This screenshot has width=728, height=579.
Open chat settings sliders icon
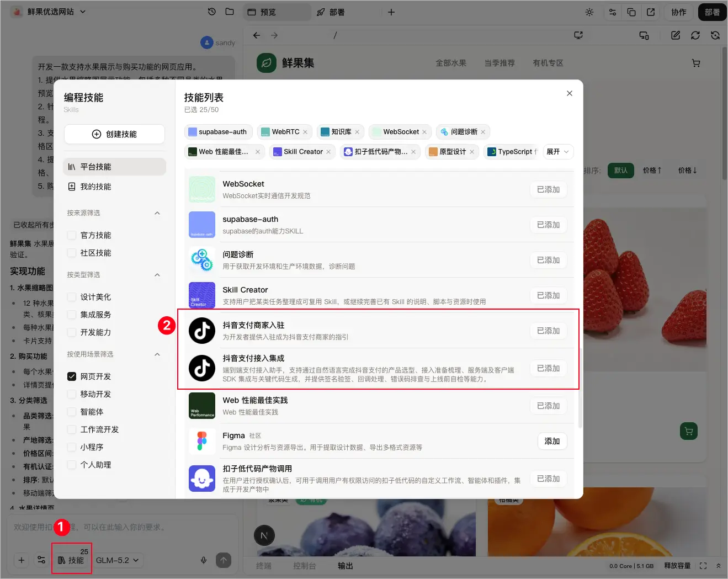coord(41,560)
